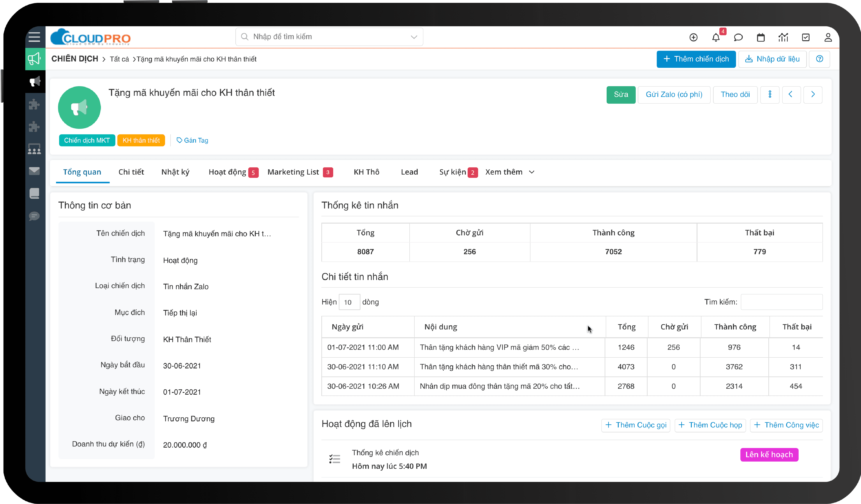Open the chat bubble icon in top bar
Screen dimensions: 861x504
[x=738, y=37]
